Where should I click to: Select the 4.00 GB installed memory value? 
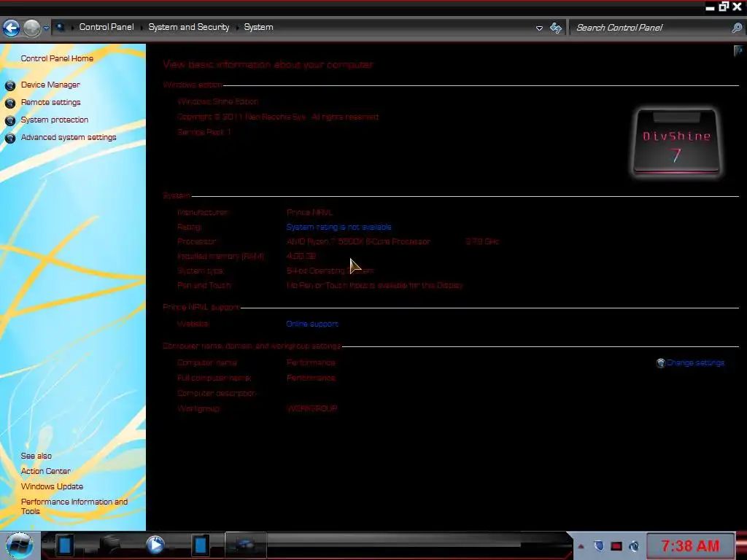click(x=301, y=256)
